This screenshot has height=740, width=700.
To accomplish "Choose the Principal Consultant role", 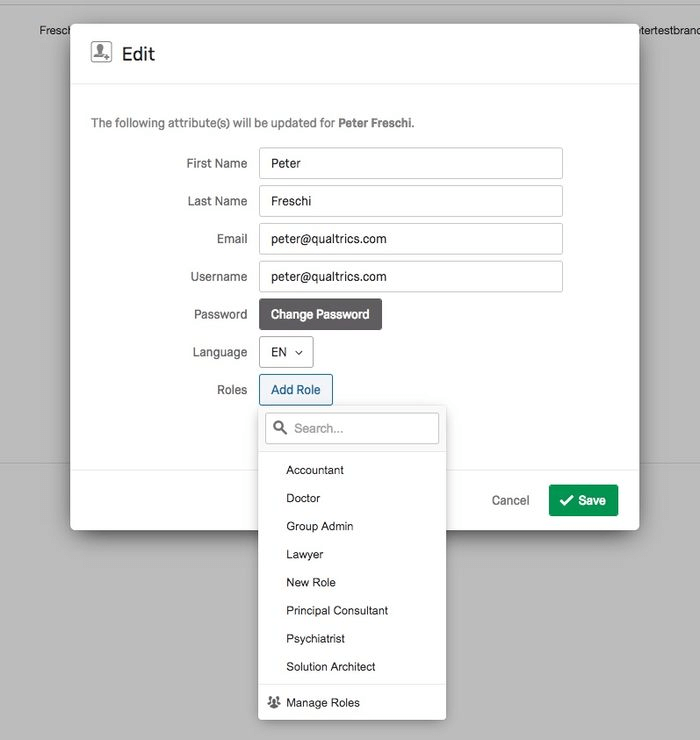I will [352, 610].
